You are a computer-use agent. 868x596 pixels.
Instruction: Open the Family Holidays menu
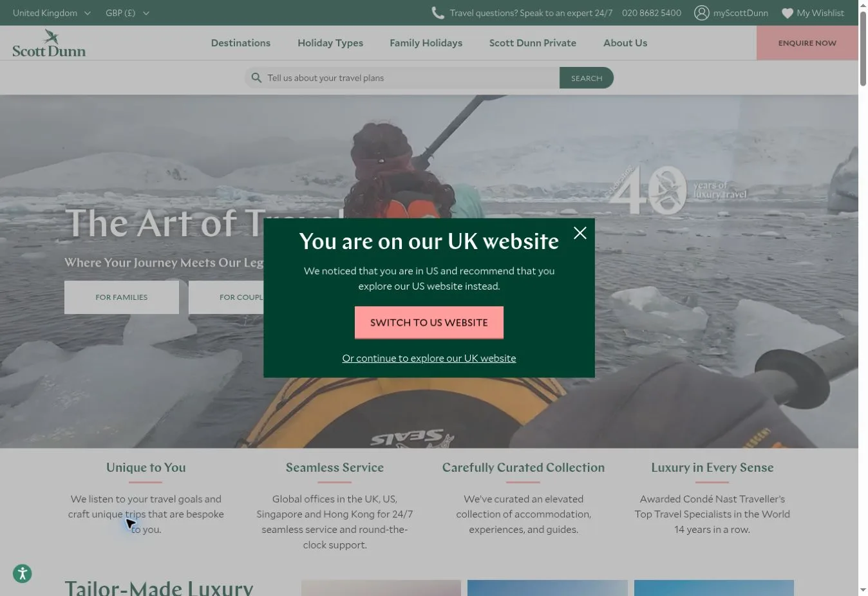(426, 43)
